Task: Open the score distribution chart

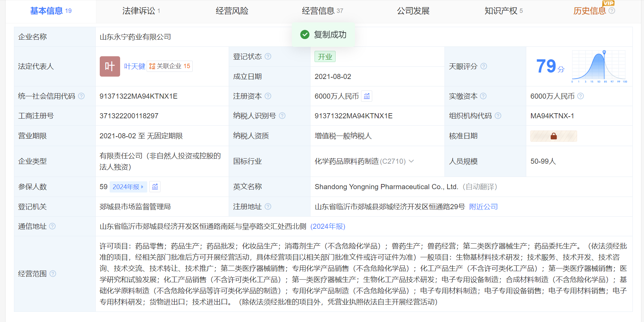Action: coord(599,66)
